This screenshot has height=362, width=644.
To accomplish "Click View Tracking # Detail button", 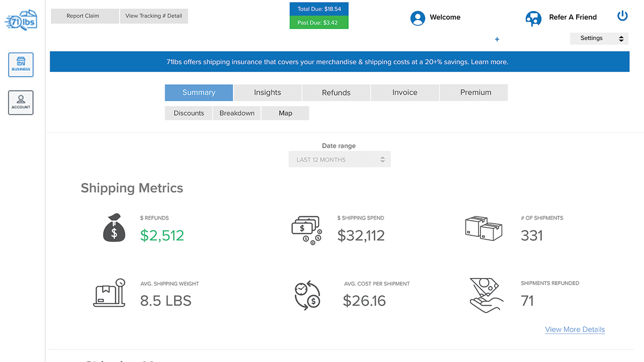I will pyautogui.click(x=154, y=16).
